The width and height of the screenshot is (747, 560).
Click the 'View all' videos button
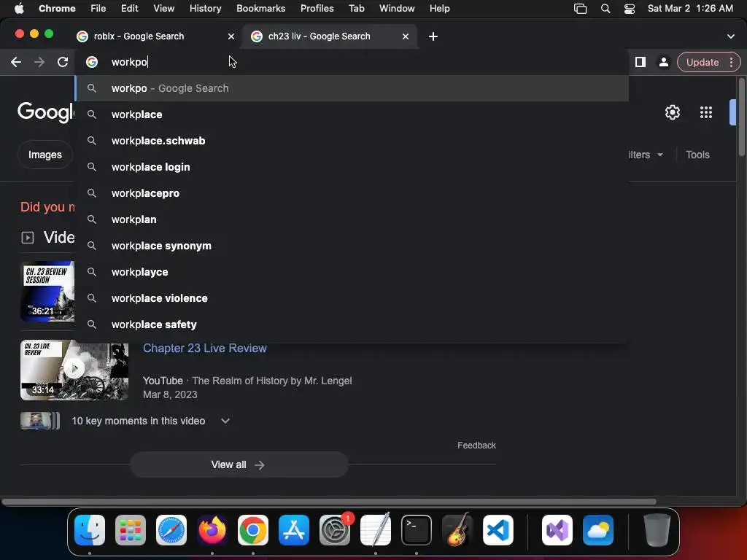[x=239, y=464]
